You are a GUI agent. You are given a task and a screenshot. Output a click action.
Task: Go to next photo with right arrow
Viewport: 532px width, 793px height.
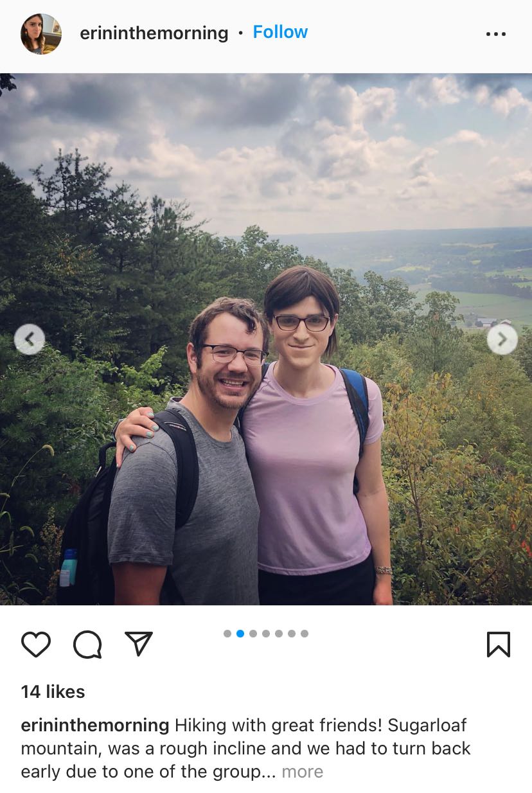tap(502, 339)
